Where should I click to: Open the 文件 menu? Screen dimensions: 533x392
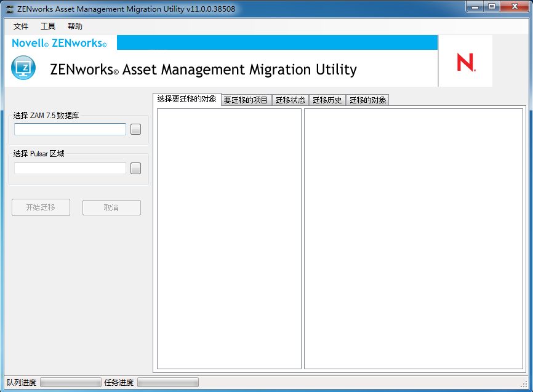(x=21, y=26)
